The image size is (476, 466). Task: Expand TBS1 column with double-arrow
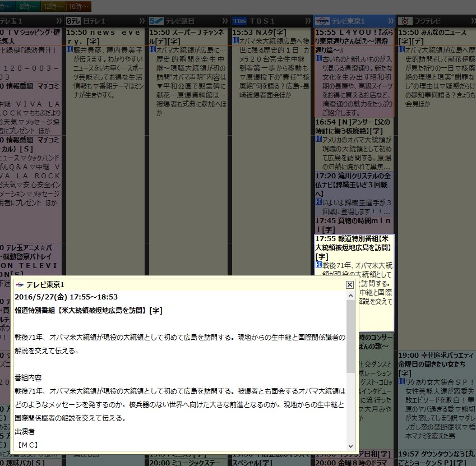pyautogui.click(x=308, y=21)
